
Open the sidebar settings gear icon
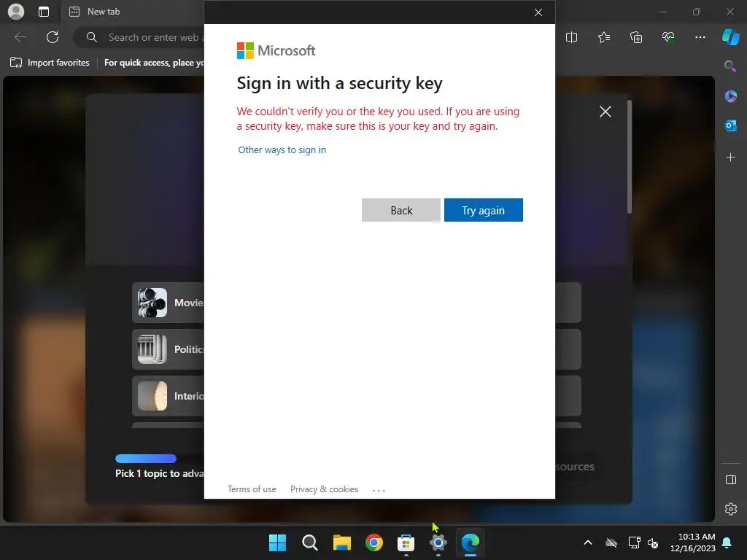tap(730, 508)
